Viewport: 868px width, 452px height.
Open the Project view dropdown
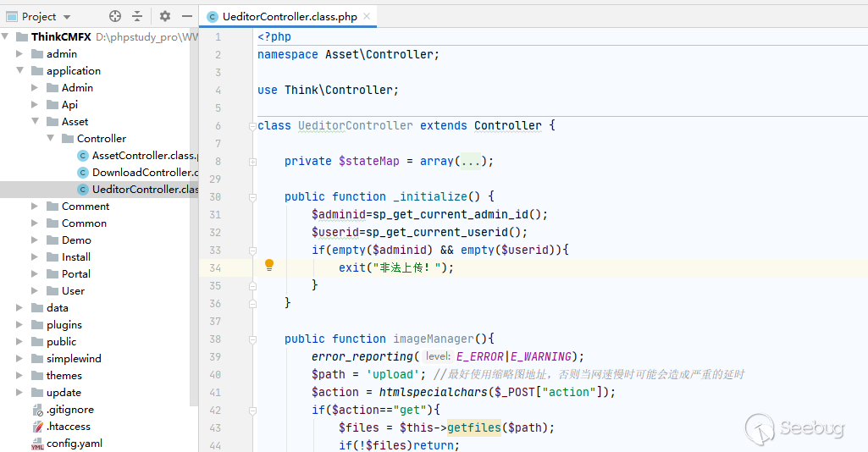(67, 17)
